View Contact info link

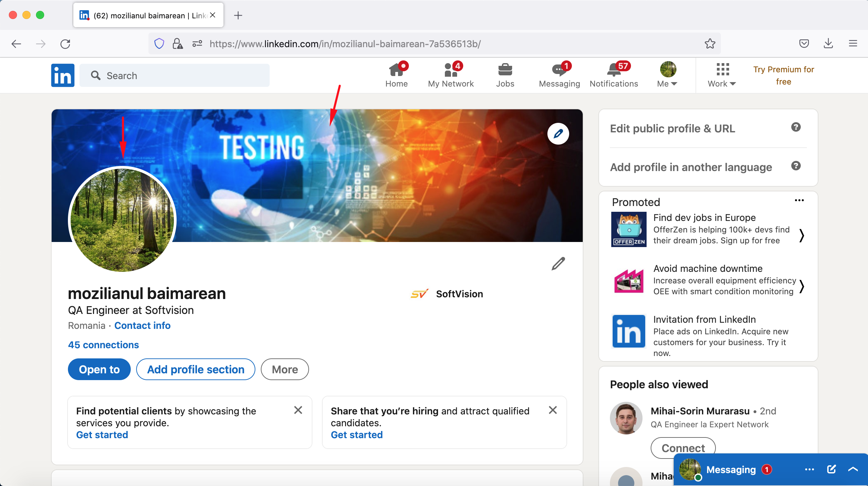coord(142,325)
